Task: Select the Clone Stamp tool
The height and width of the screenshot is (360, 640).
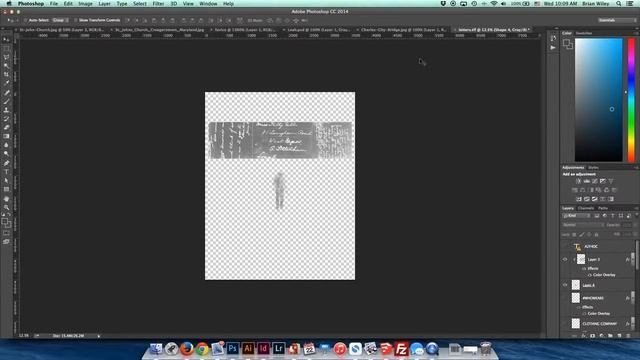Action: (6, 110)
